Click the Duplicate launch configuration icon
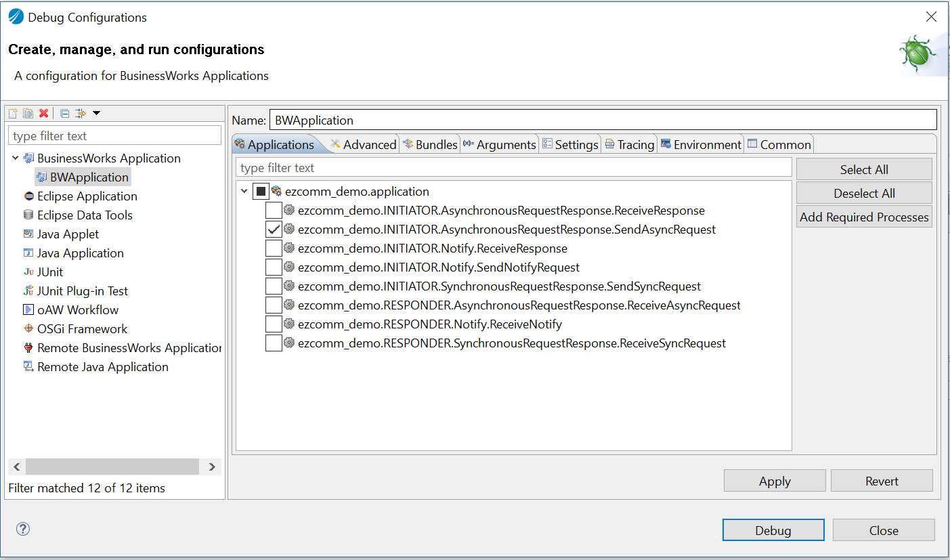The image size is (950, 560). click(28, 113)
